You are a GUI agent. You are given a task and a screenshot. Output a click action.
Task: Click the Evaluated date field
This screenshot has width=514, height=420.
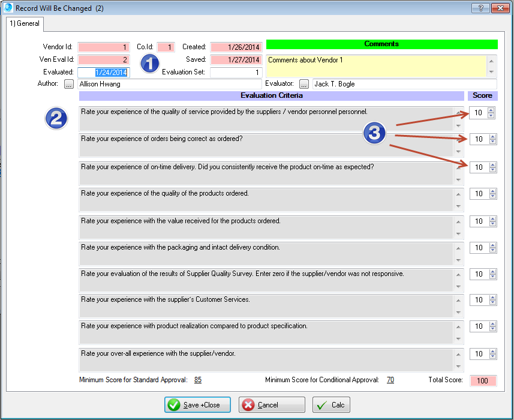[103, 73]
